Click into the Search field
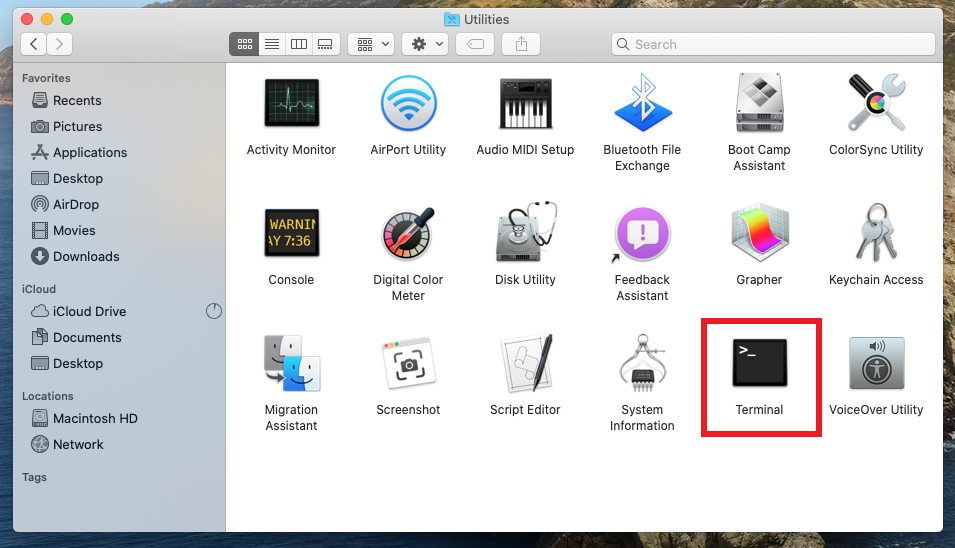 click(x=774, y=44)
